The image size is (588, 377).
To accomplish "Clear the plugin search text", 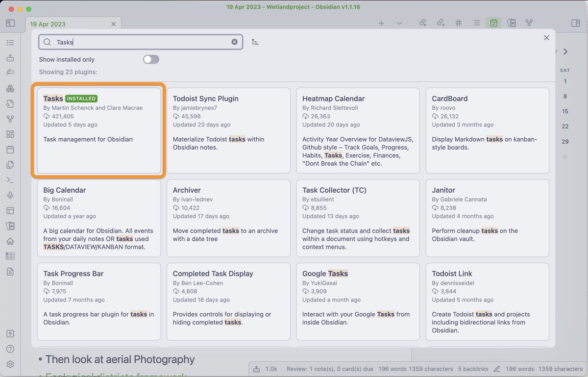I will point(234,42).
